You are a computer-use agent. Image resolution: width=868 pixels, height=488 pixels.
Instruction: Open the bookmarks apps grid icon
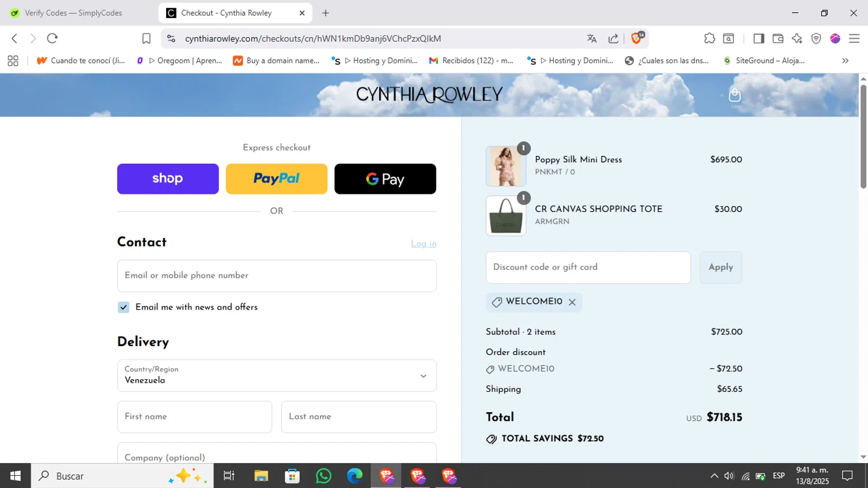(13, 60)
